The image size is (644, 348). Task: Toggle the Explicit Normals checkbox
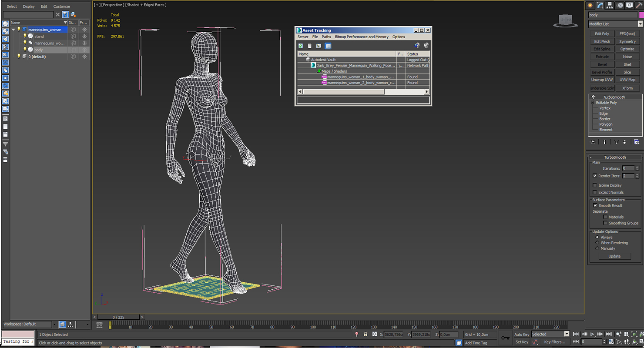click(595, 192)
